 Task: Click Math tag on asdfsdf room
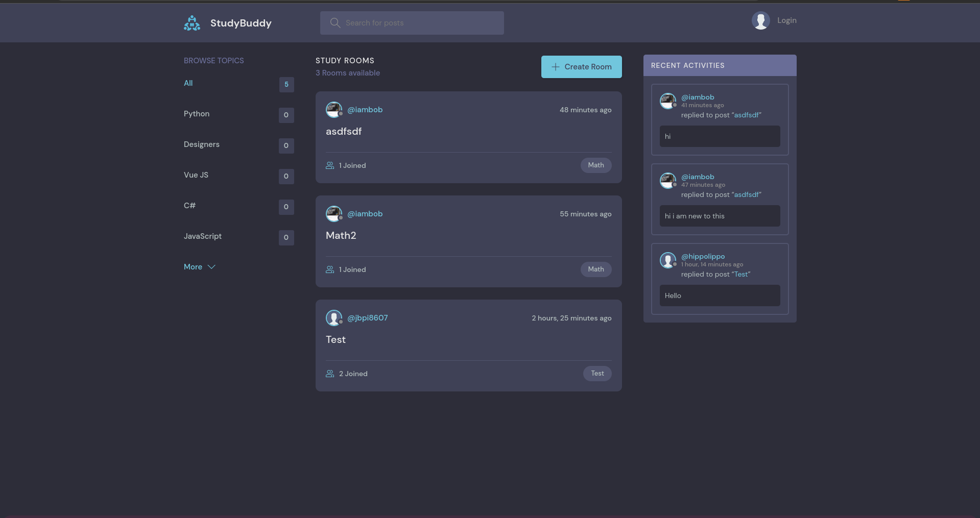(596, 165)
